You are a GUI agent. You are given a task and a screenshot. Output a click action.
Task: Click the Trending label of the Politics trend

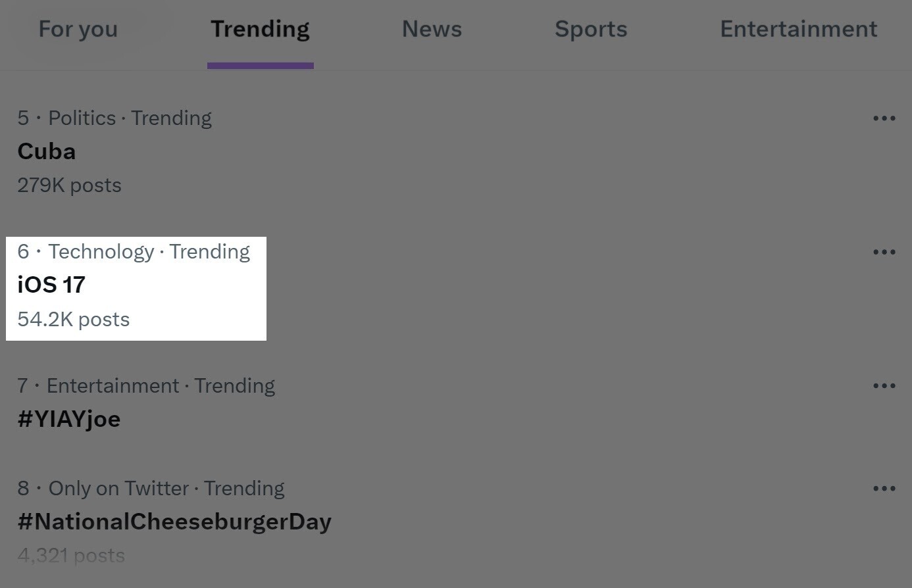pyautogui.click(x=171, y=118)
